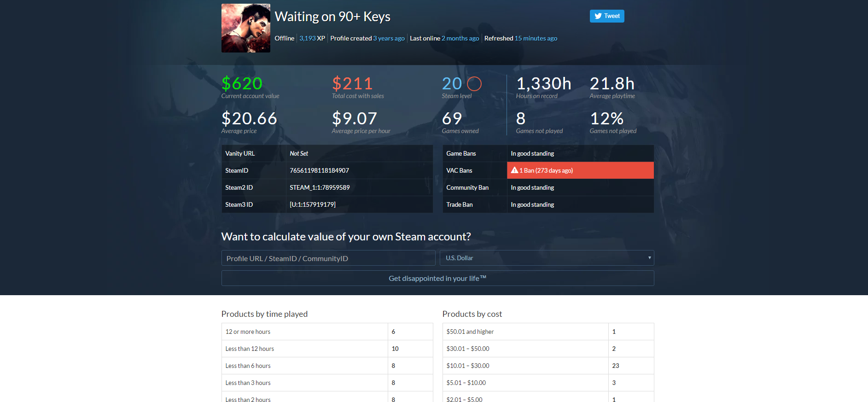Viewport: 868px width, 402px height.
Task: Click the 15 minutes ago refreshed link
Action: click(x=536, y=38)
